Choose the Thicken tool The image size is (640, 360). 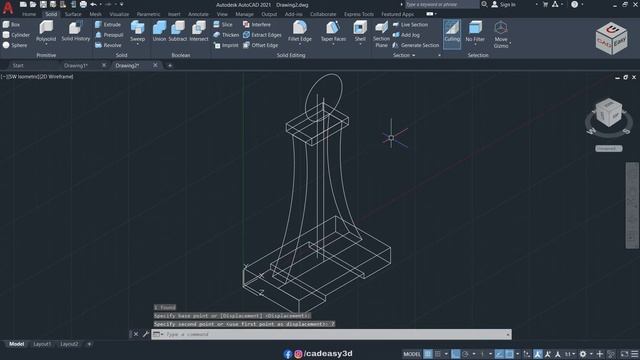[x=226, y=35]
